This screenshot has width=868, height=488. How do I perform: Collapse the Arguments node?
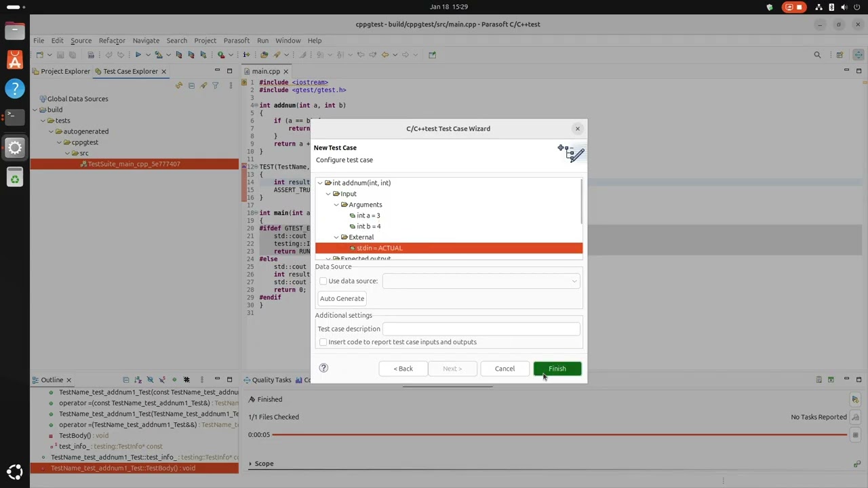tap(336, 205)
